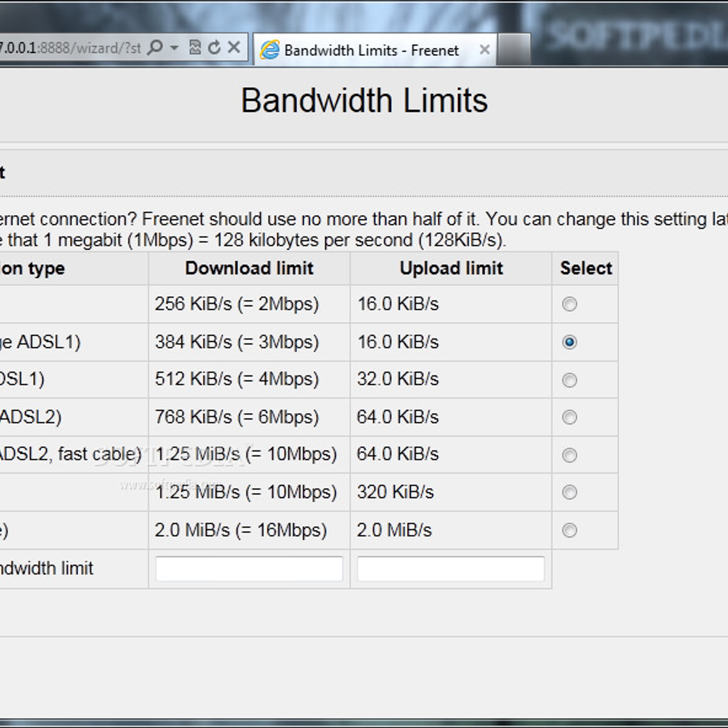Image resolution: width=728 pixels, height=728 pixels.
Task: Click the 'ADSL2, fast cable)' connection type cell
Action: 74,455
